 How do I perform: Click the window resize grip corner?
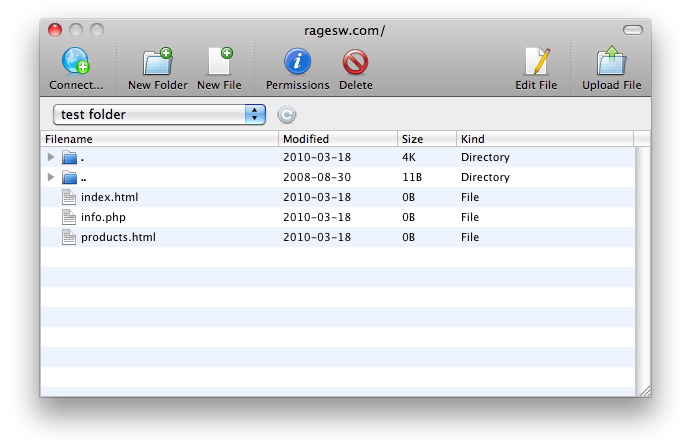(x=644, y=390)
